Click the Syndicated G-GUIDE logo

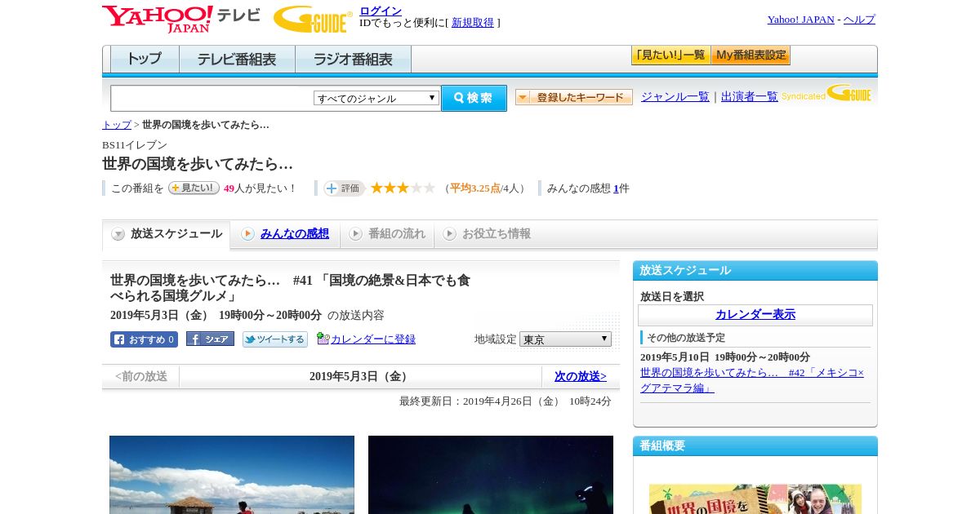click(826, 94)
